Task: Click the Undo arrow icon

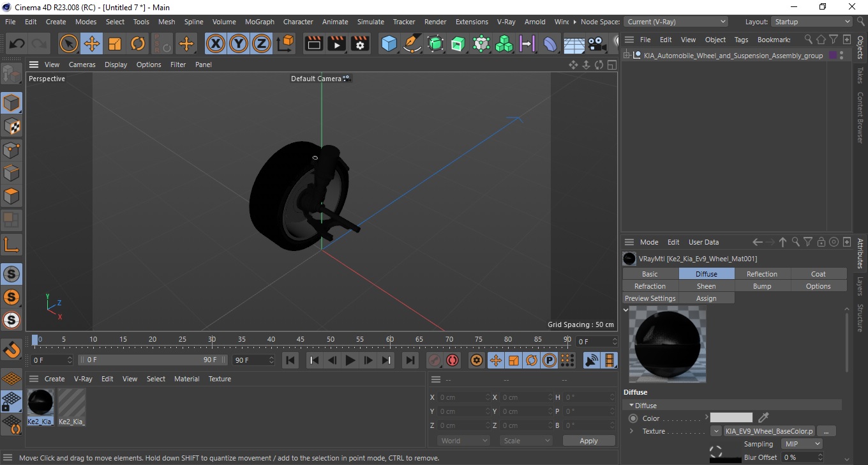Action: 17,44
